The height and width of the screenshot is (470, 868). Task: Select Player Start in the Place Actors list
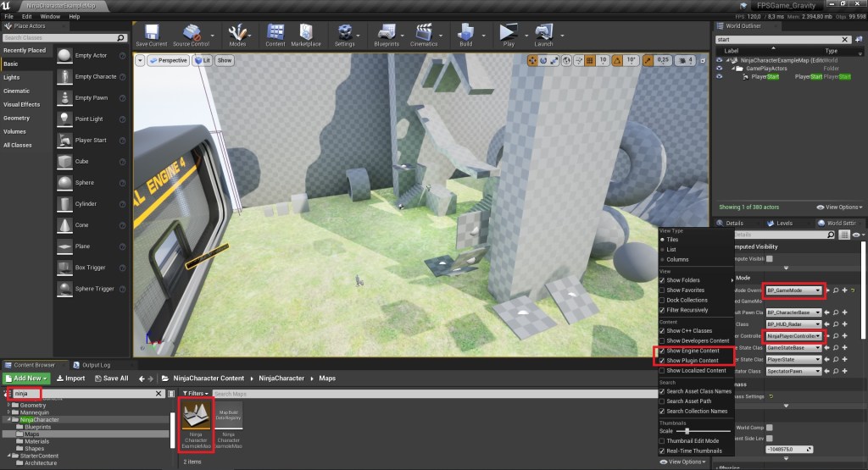tap(91, 140)
